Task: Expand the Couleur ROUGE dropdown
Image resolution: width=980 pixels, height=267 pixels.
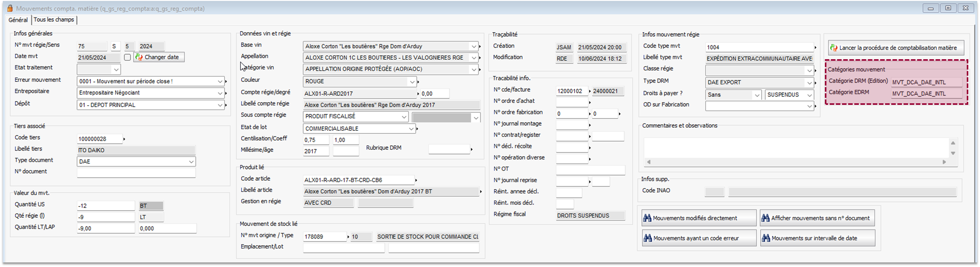Action: tap(412, 82)
